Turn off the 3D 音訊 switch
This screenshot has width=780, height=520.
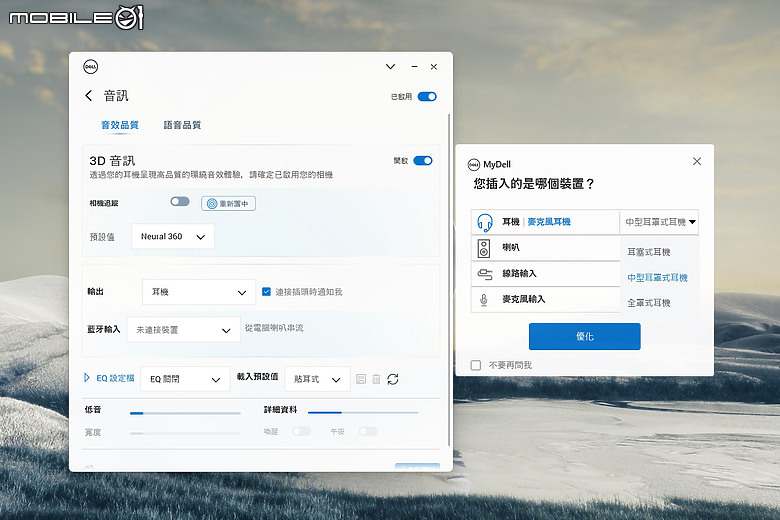pyautogui.click(x=423, y=161)
